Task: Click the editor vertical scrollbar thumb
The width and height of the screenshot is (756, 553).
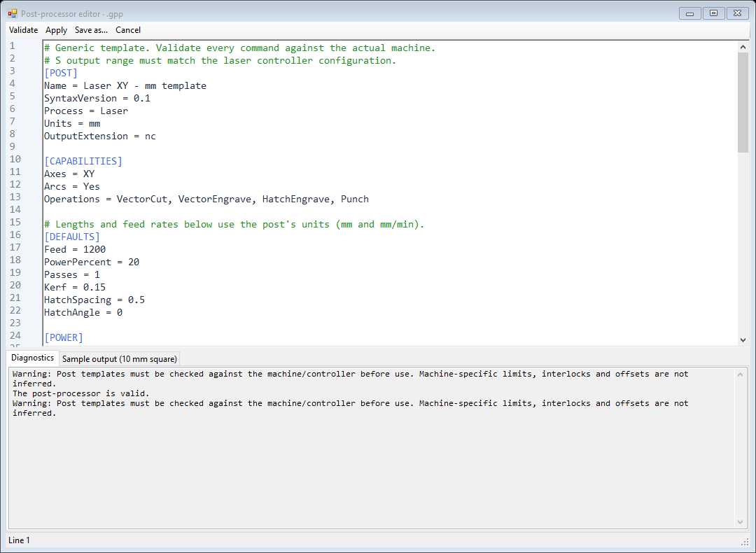Action: pos(743,102)
